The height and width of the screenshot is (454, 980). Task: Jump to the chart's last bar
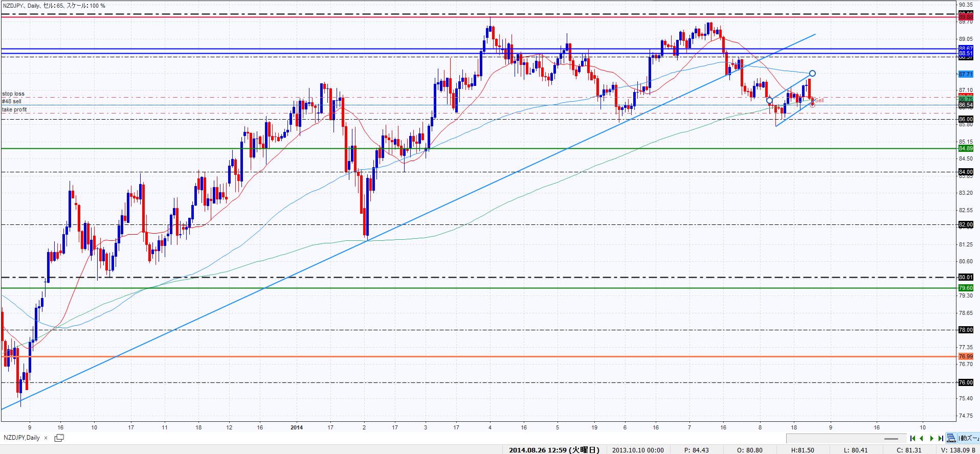point(941,438)
